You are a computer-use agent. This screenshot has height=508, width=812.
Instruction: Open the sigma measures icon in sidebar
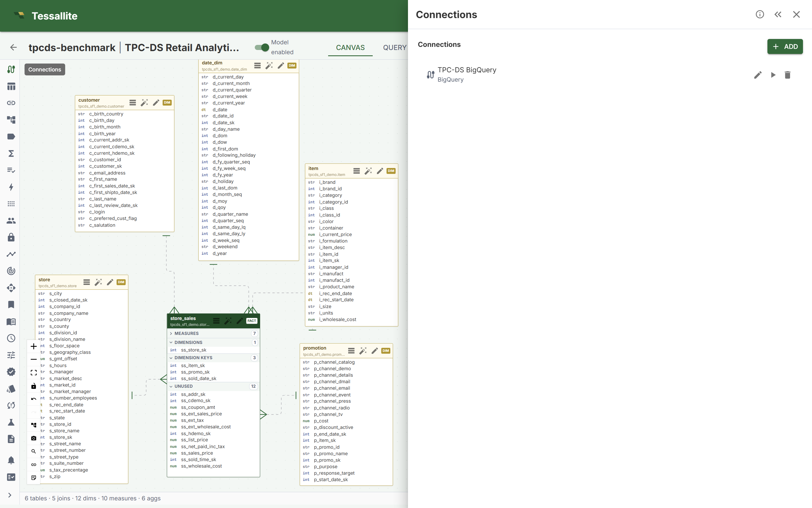(x=11, y=154)
